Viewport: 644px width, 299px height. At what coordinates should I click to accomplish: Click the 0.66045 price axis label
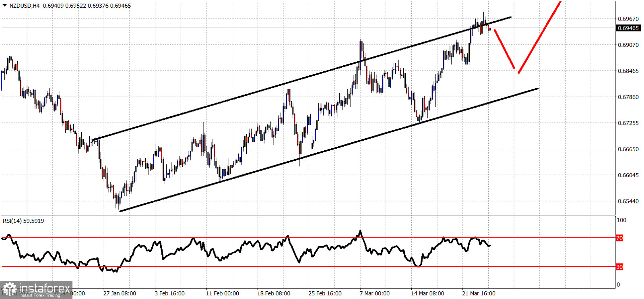(628, 175)
